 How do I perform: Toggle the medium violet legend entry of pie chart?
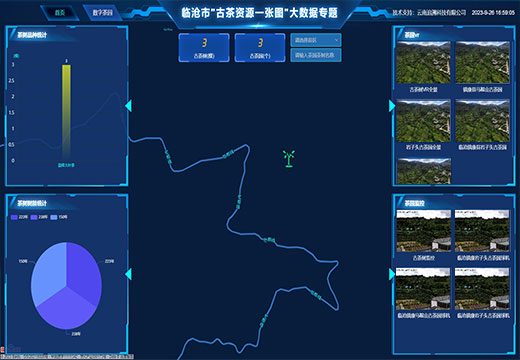[x=39, y=217]
